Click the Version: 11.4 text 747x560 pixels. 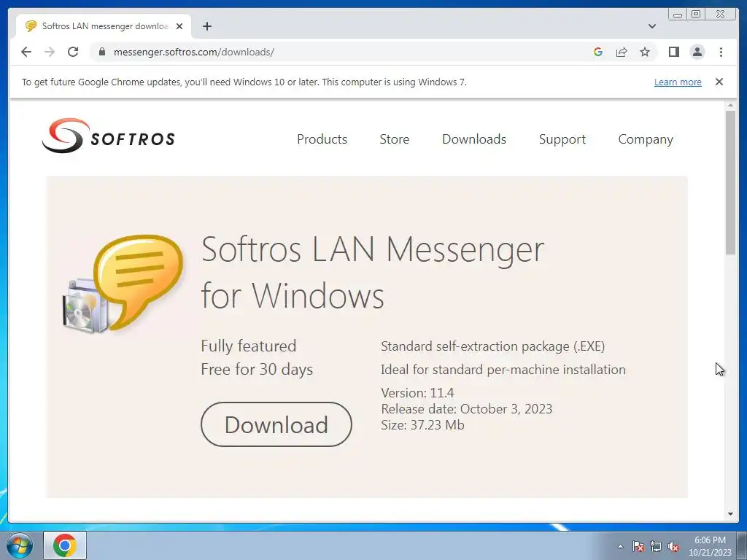(417, 393)
